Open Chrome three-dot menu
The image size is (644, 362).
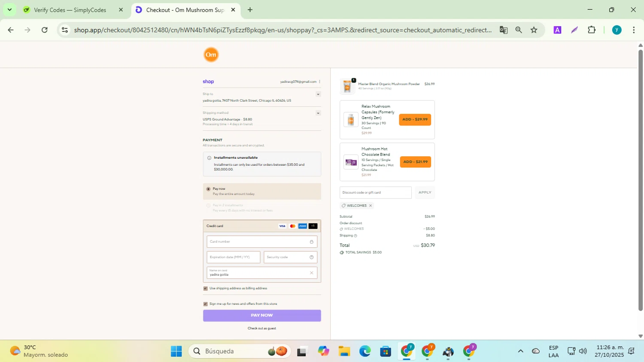[x=634, y=30]
